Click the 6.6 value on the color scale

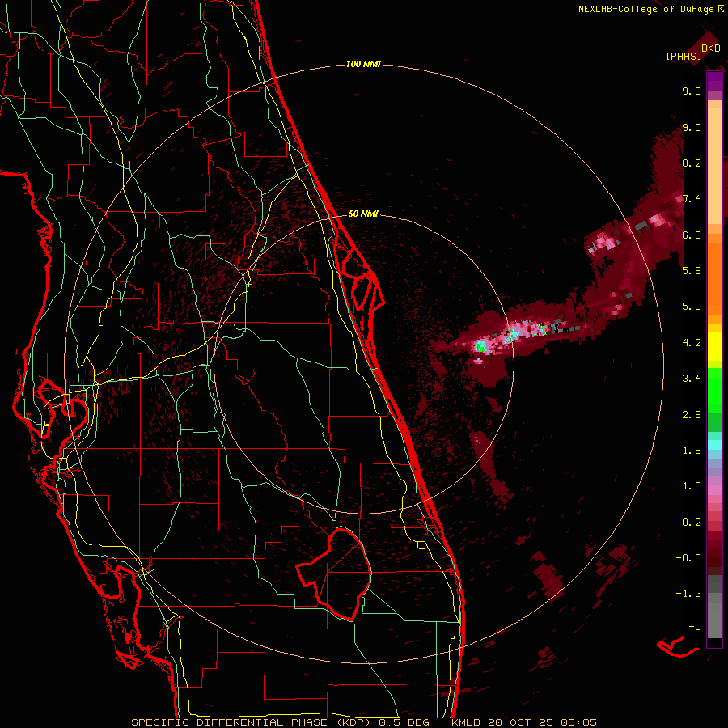[692, 235]
